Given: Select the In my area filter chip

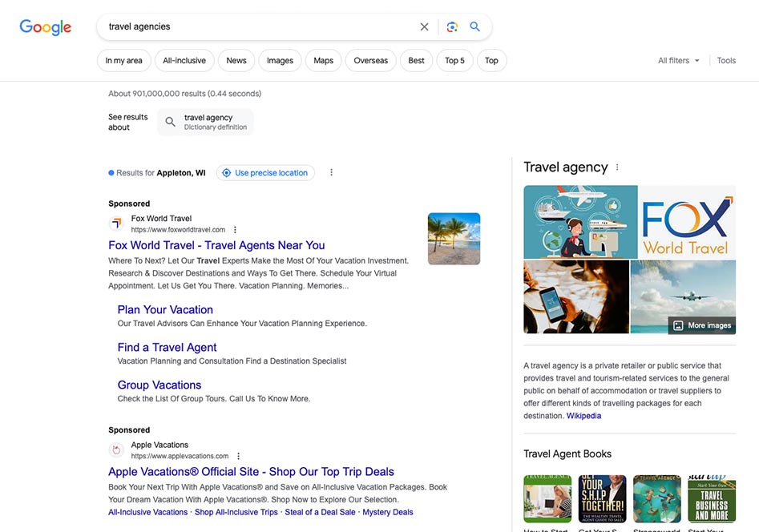Looking at the screenshot, I should click(x=124, y=61).
